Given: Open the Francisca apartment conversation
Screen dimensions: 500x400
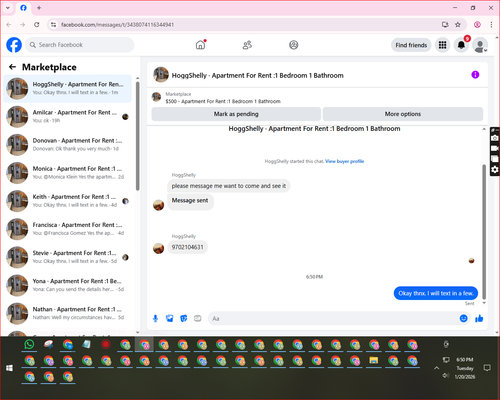Looking at the screenshot, I should tap(68, 229).
